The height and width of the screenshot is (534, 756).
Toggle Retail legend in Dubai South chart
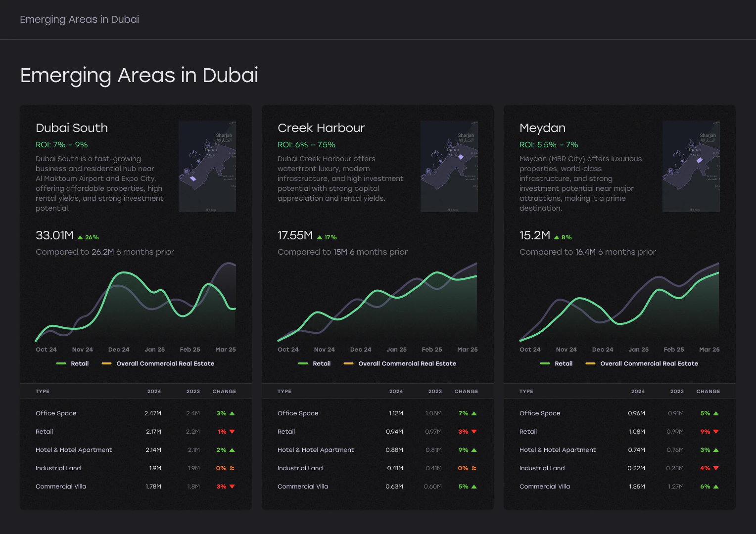(73, 363)
